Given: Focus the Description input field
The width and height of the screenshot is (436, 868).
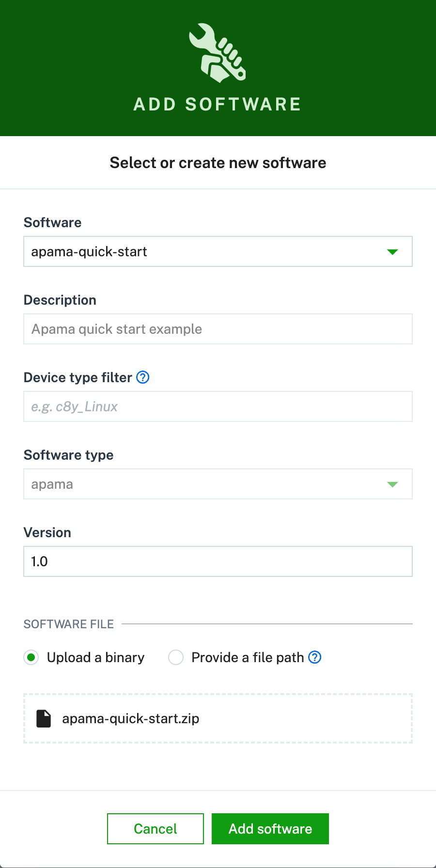Looking at the screenshot, I should (218, 329).
